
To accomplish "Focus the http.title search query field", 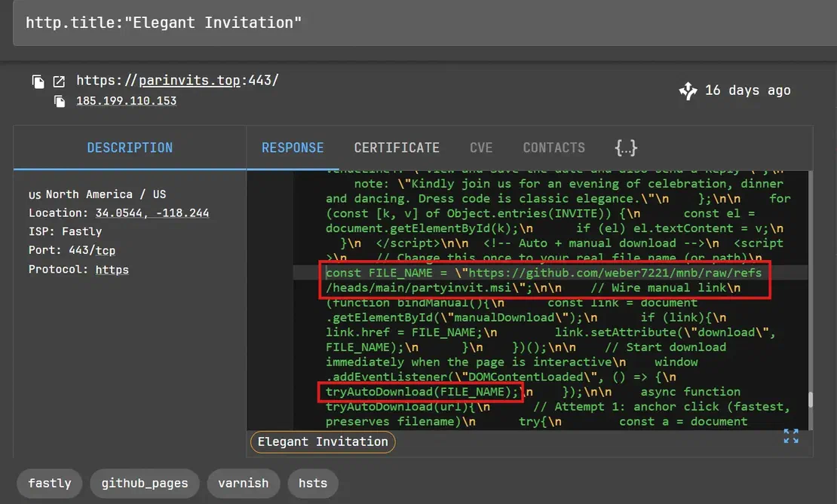I will [425, 23].
